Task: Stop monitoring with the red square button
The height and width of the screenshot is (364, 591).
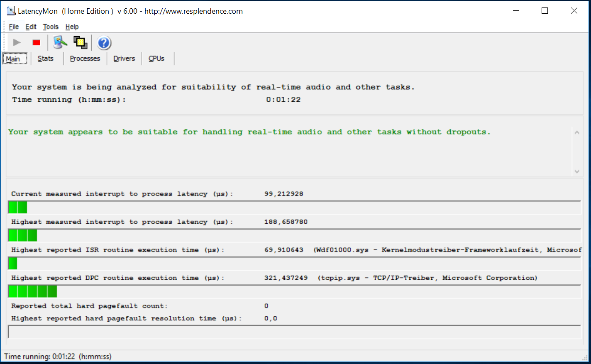Action: (37, 42)
